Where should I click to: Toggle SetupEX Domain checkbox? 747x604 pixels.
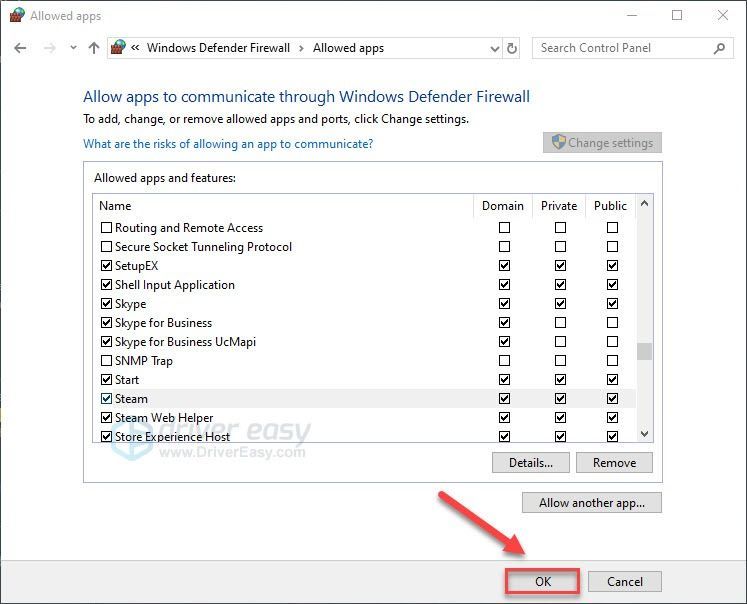pos(504,266)
